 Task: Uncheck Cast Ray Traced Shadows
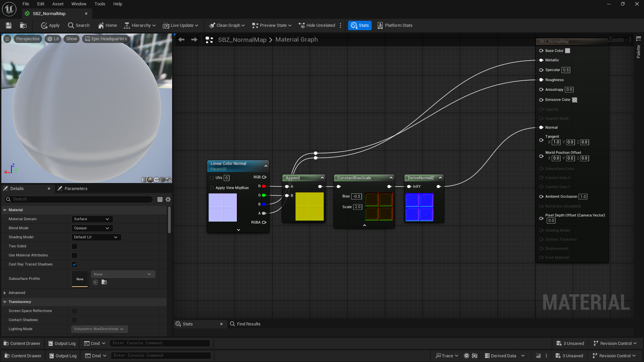tap(74, 264)
